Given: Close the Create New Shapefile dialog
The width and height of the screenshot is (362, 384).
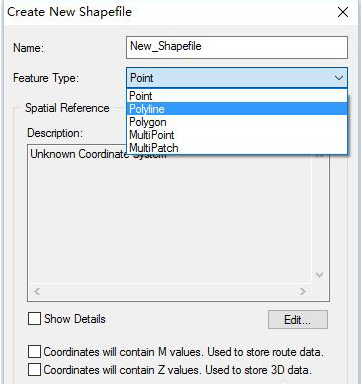Looking at the screenshot, I should tap(343, 12).
